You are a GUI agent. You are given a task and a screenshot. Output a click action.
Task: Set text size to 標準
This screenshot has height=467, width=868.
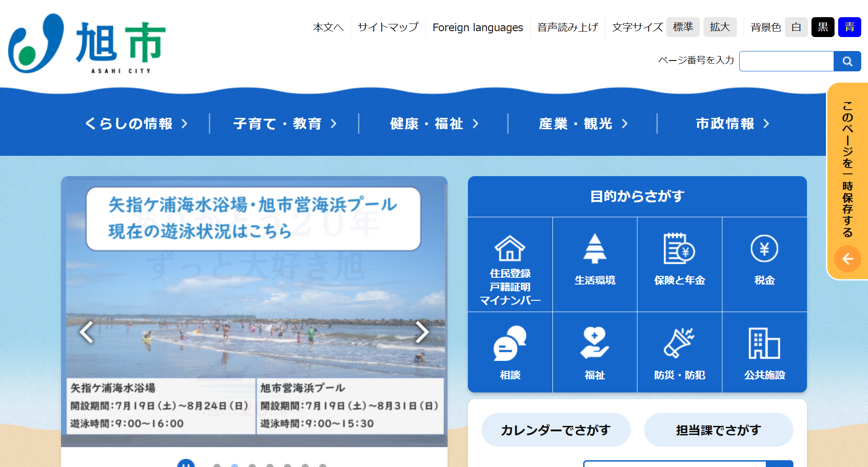(x=683, y=27)
